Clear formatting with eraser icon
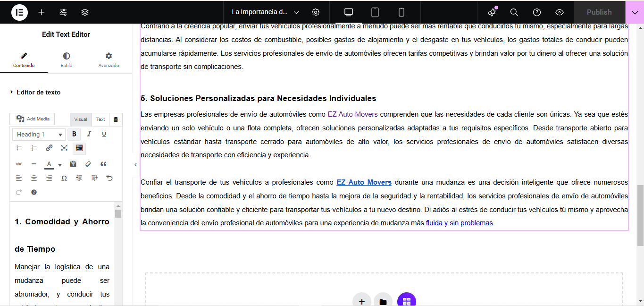The image size is (644, 306). pyautogui.click(x=88, y=164)
